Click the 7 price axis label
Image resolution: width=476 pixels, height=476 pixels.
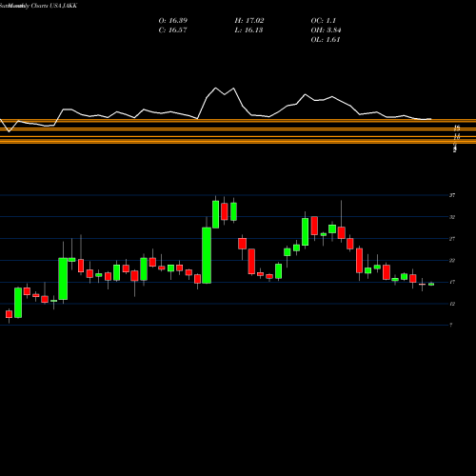(x=451, y=325)
